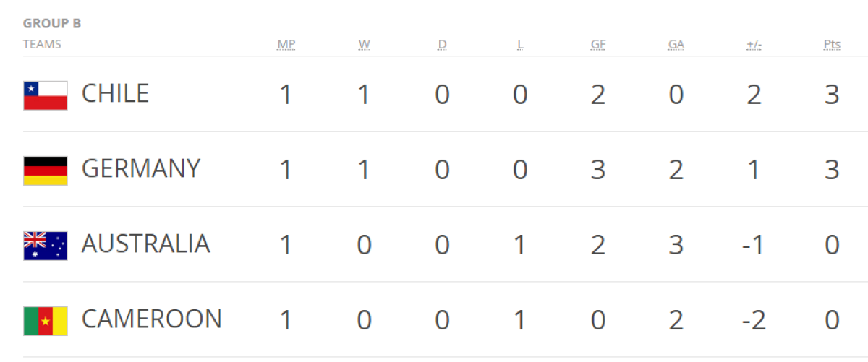868x362 pixels.
Task: Click the MP column header
Action: pos(286,45)
